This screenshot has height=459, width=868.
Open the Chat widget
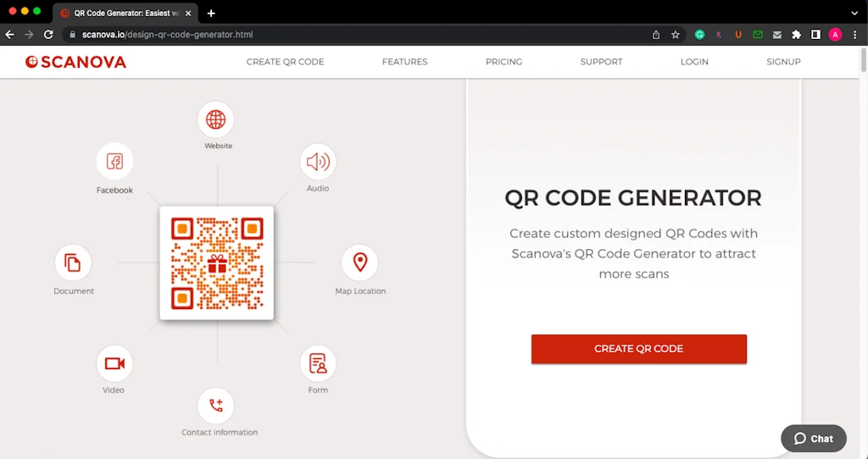click(813, 439)
